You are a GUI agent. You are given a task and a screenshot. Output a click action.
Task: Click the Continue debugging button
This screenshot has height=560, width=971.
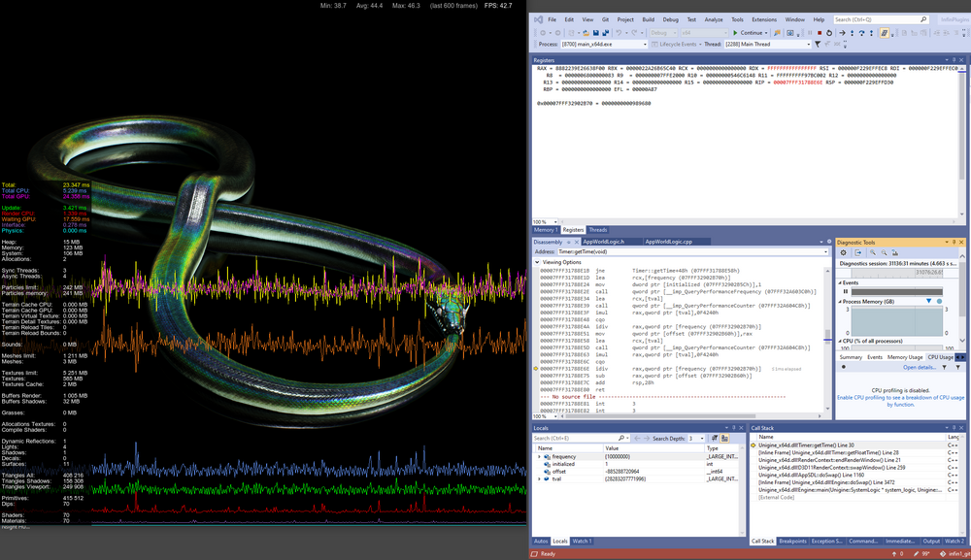click(x=750, y=32)
